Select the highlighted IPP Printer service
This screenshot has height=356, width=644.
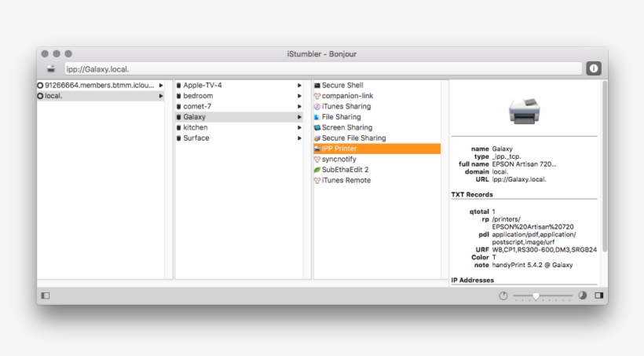(377, 149)
